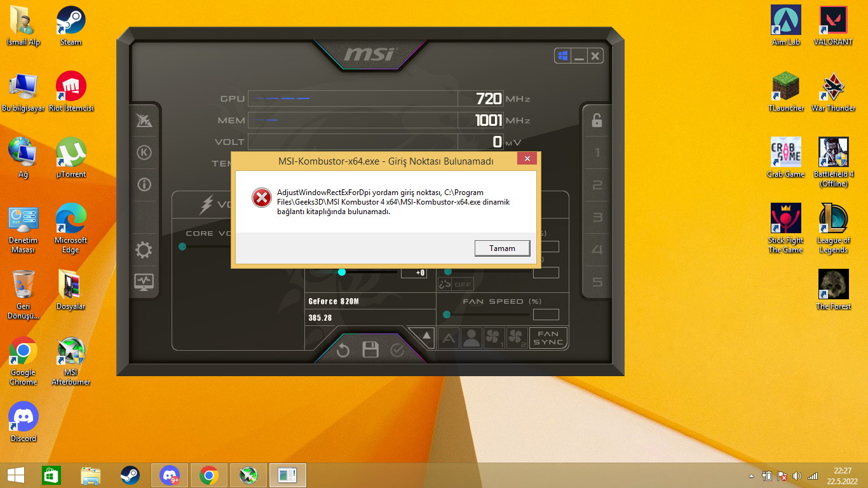The image size is (868, 488).
Task: Open War Thunder desktop shortcut
Action: (833, 92)
